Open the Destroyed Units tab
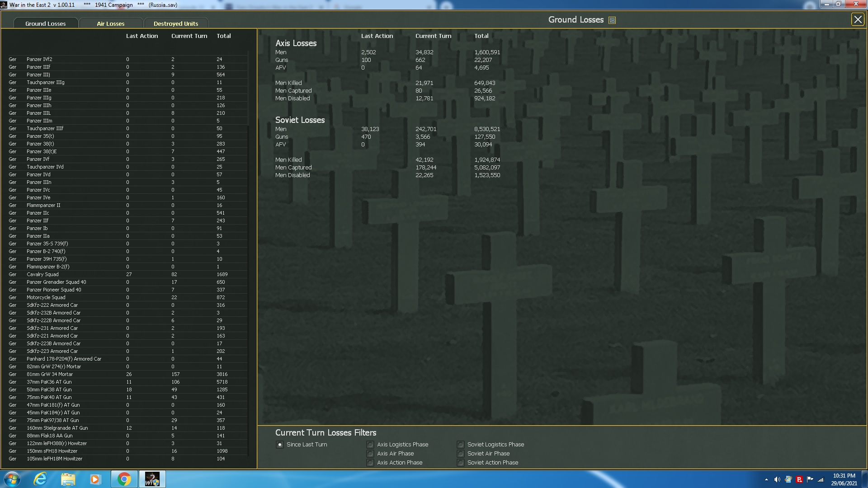This screenshot has height=488, width=868. 176,23
